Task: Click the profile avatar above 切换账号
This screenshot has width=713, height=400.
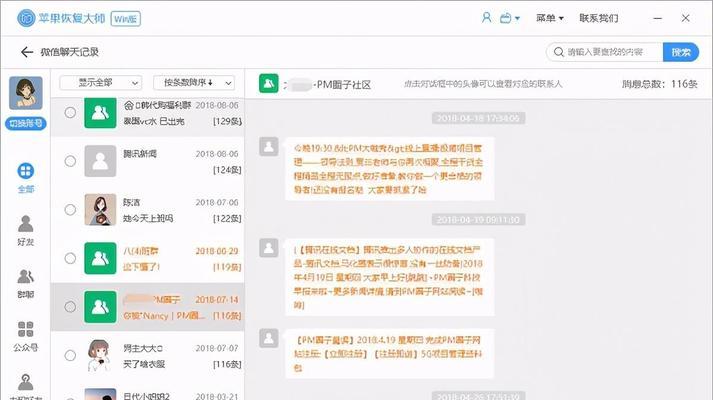Action: [x=26, y=93]
